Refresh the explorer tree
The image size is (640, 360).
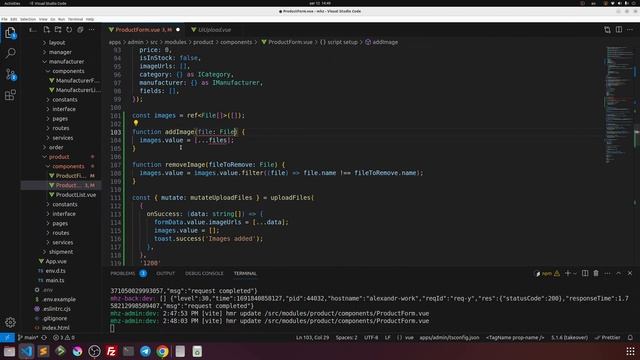pos(69,30)
